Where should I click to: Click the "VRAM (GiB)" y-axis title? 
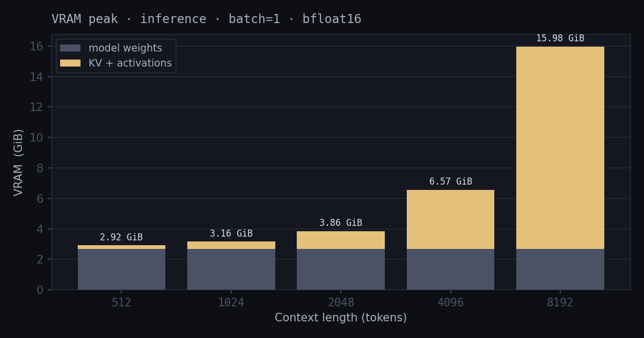[x=19, y=162]
